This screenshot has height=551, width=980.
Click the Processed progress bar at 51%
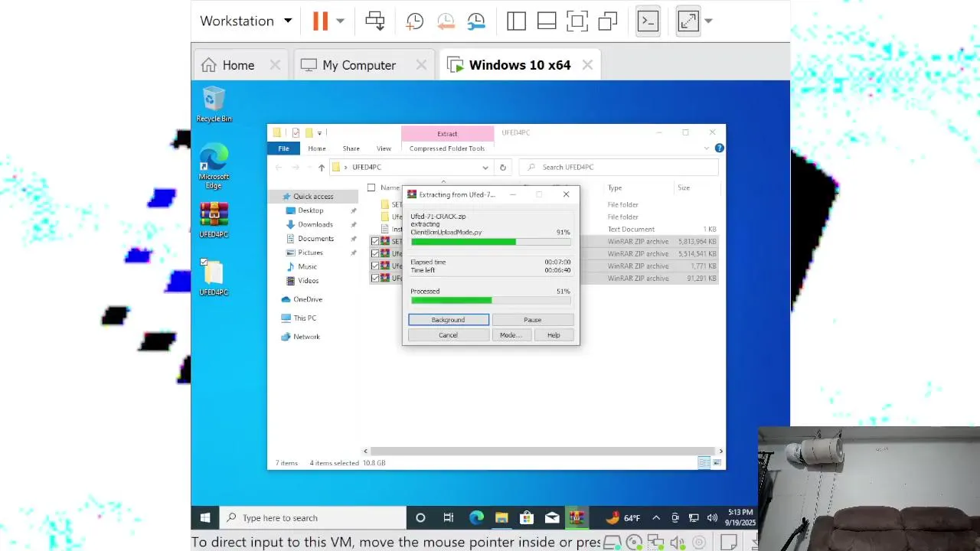click(x=491, y=301)
